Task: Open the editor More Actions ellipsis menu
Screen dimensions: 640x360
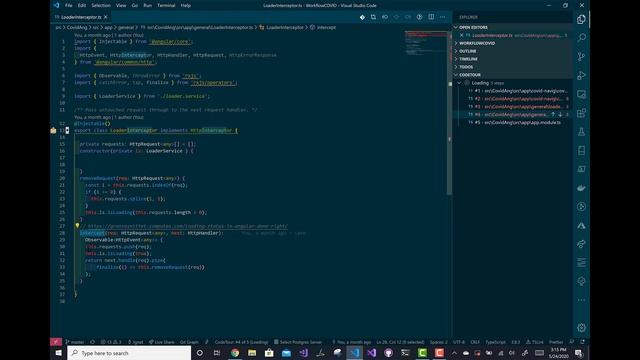Action: click(442, 17)
